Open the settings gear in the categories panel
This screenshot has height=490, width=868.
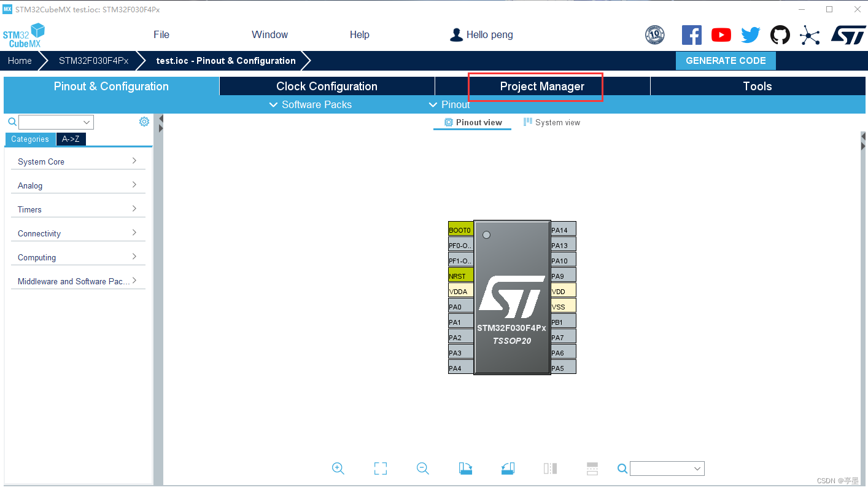(x=144, y=122)
